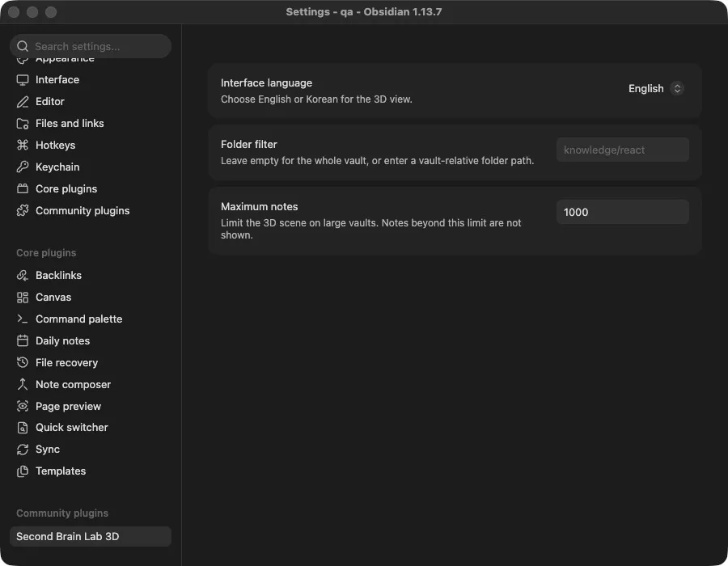Click the Page preview scan icon
This screenshot has height=566, width=728.
(23, 407)
